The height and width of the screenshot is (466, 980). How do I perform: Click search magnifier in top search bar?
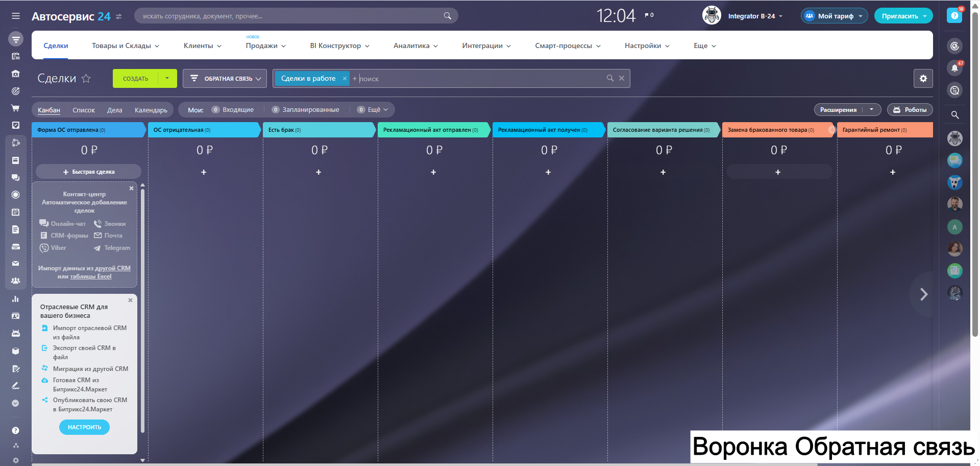click(x=448, y=16)
